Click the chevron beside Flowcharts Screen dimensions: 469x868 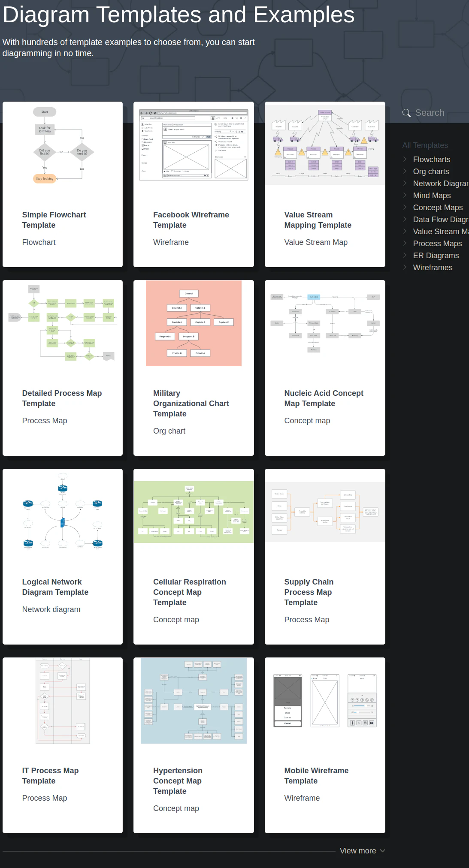click(x=405, y=159)
